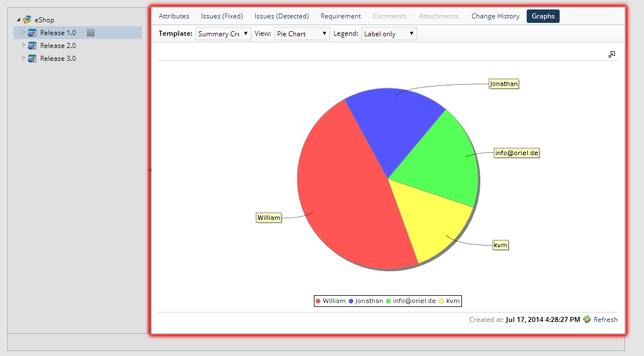Select Release 2.0 in the tree
The height and width of the screenshot is (356, 644).
point(58,46)
